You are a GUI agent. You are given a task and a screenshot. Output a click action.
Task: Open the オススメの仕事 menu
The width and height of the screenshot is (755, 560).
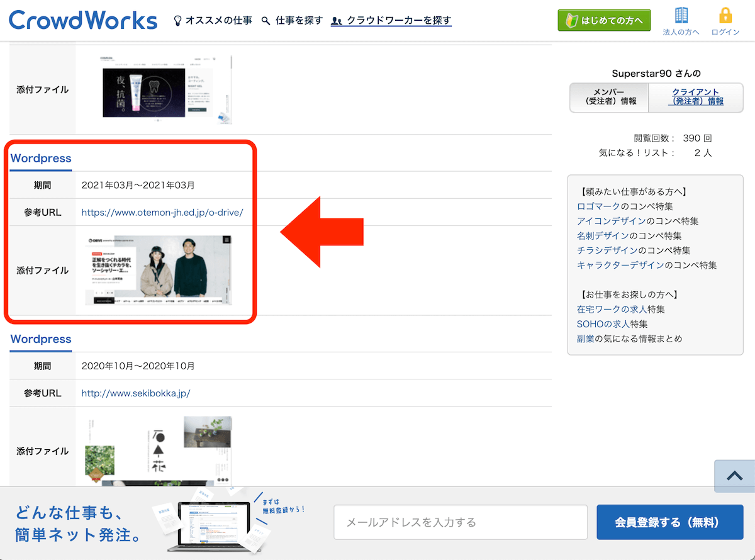[x=213, y=21]
